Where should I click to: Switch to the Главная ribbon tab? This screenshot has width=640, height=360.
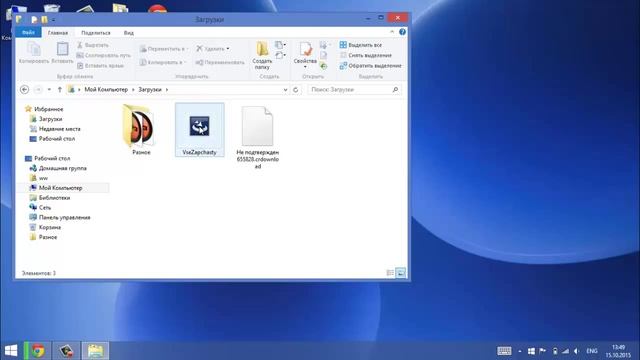[x=58, y=33]
